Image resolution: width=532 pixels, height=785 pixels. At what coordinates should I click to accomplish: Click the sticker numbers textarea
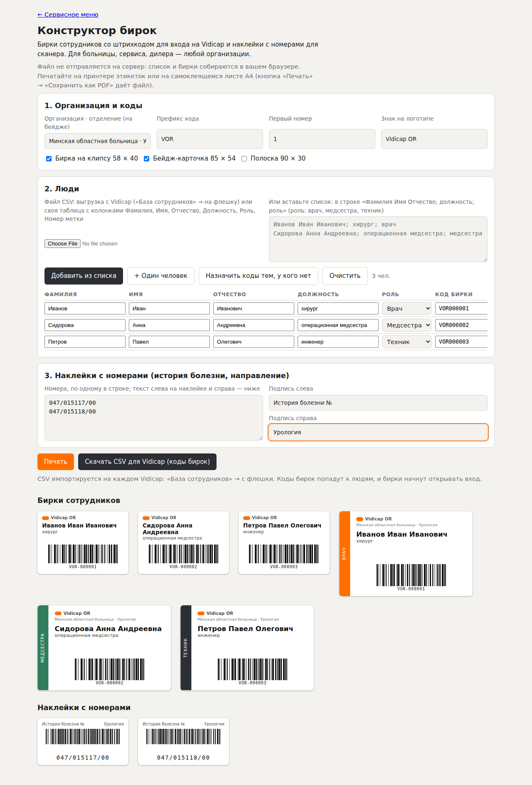tap(154, 418)
